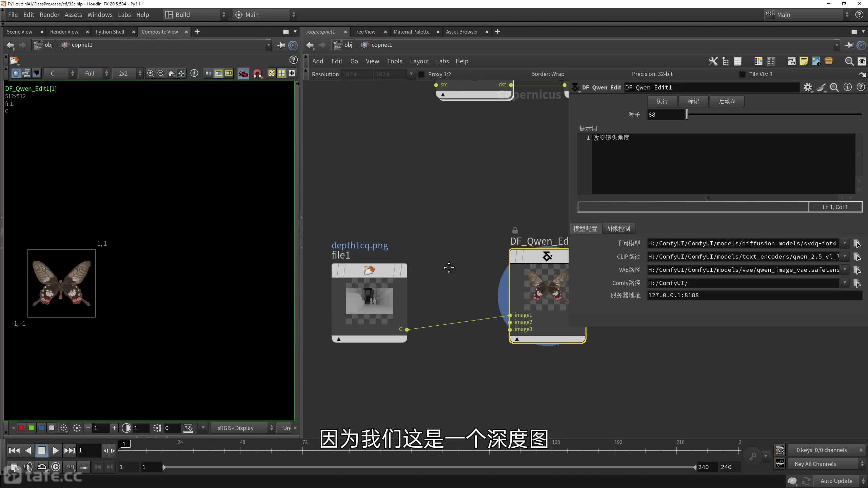Click file chooser icon next to VAE路径
Image resolution: width=868 pixels, height=488 pixels.
[x=857, y=270]
